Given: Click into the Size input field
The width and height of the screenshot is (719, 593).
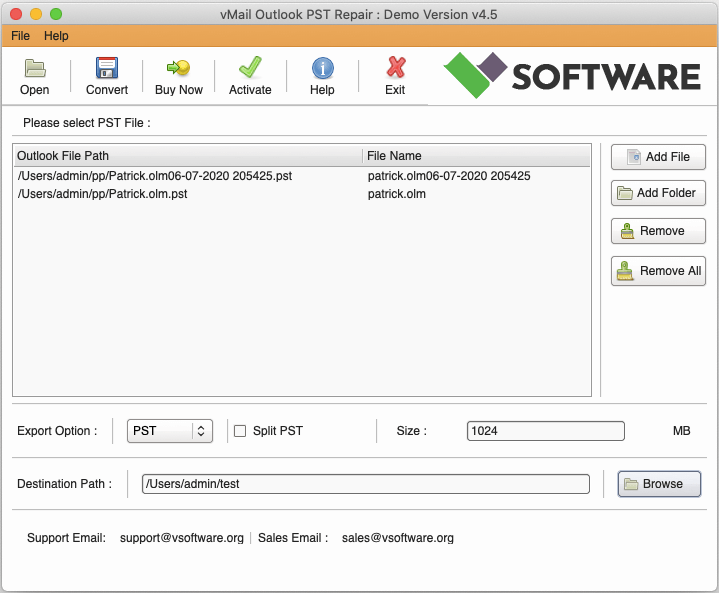Looking at the screenshot, I should [546, 431].
